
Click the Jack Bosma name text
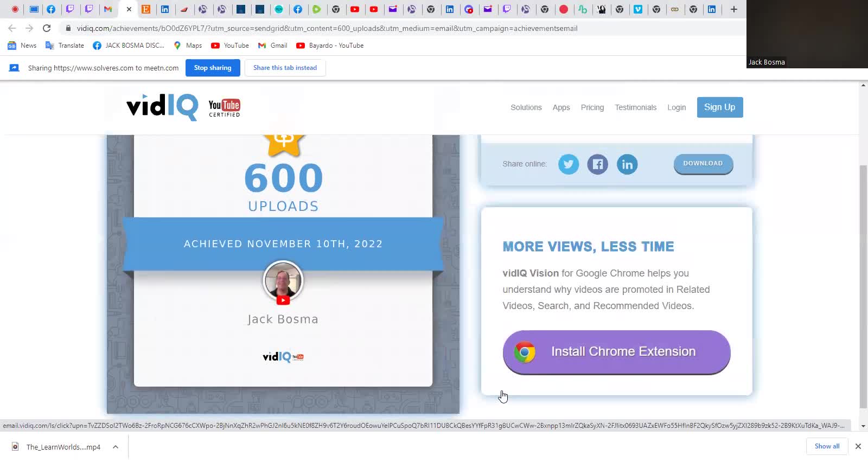283,319
